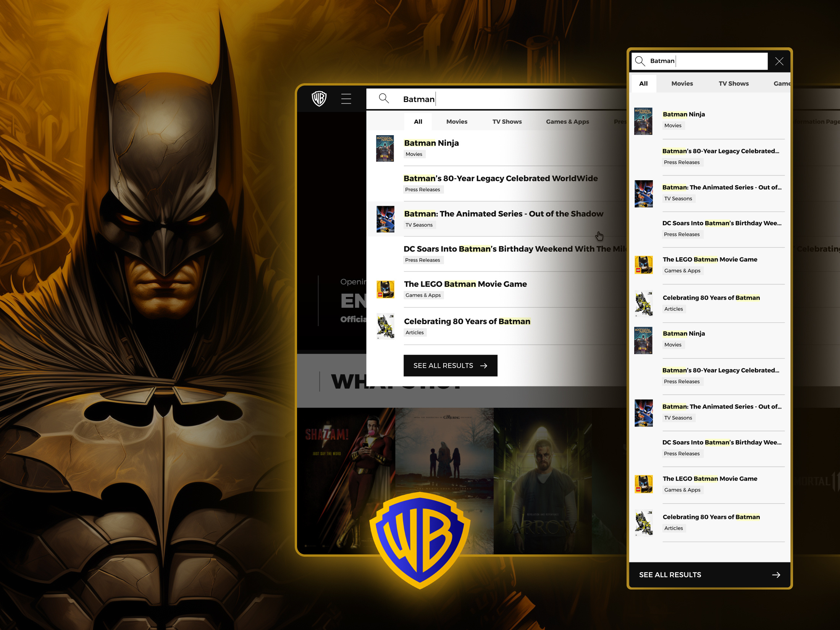Click the magnifier icon in the desktop search bar
The height and width of the screenshot is (630, 840).
[x=384, y=99]
